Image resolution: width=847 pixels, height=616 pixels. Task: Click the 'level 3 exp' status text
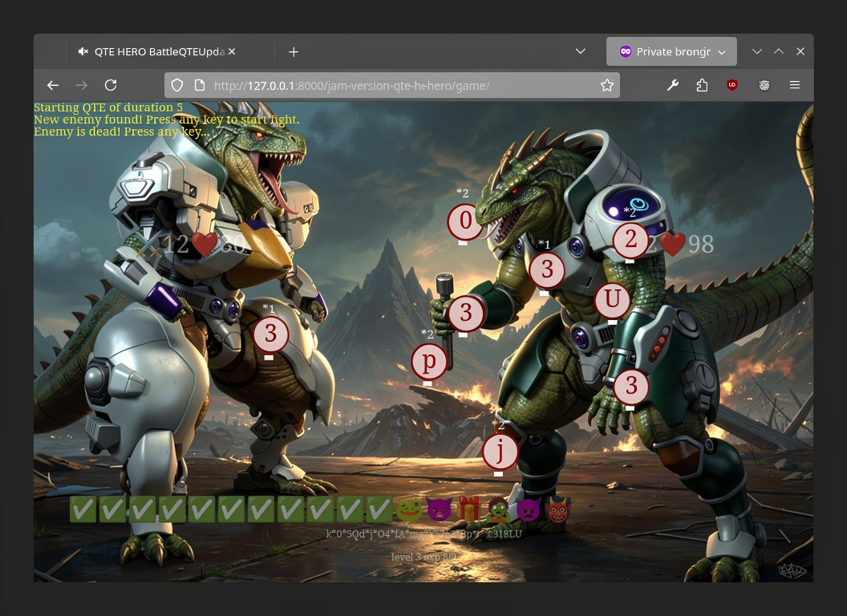click(423, 557)
